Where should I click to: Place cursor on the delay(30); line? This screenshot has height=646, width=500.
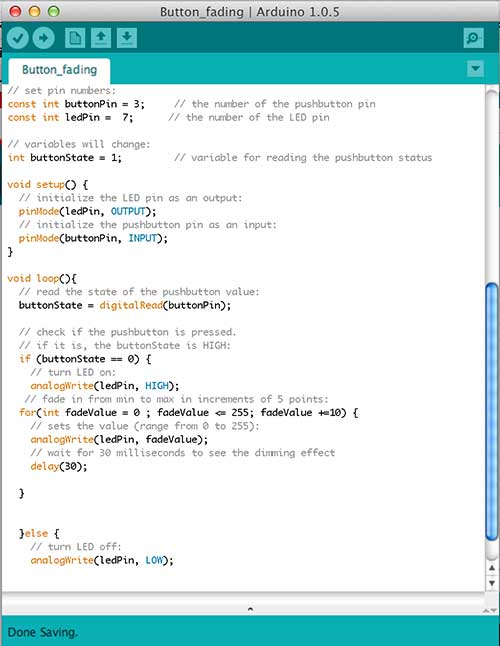(x=59, y=466)
